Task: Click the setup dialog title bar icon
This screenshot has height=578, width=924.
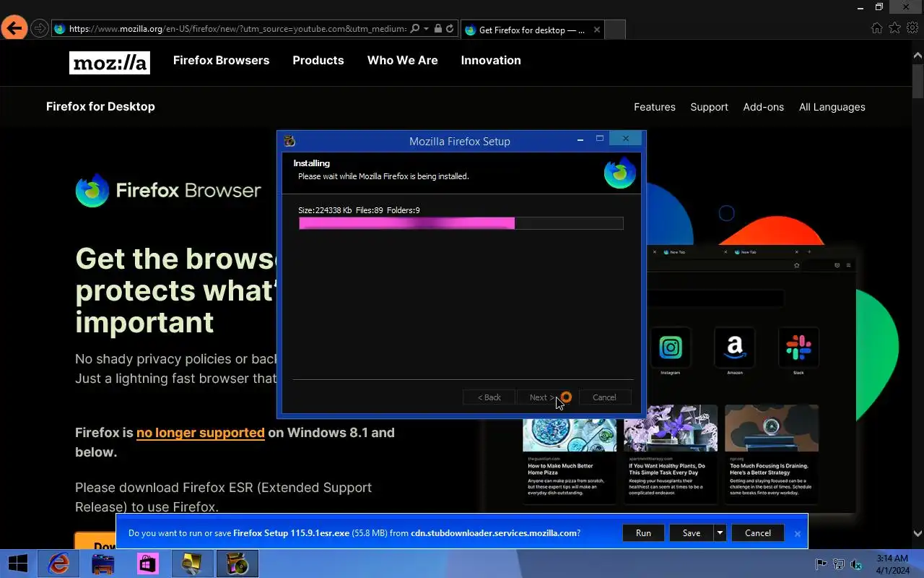Action: 289,141
